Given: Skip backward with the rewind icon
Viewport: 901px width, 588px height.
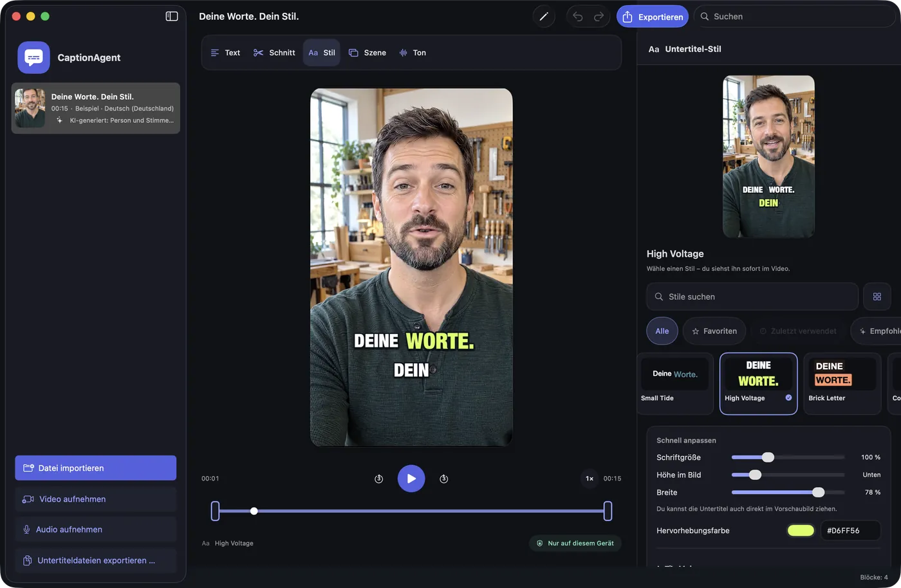Looking at the screenshot, I should 379,479.
